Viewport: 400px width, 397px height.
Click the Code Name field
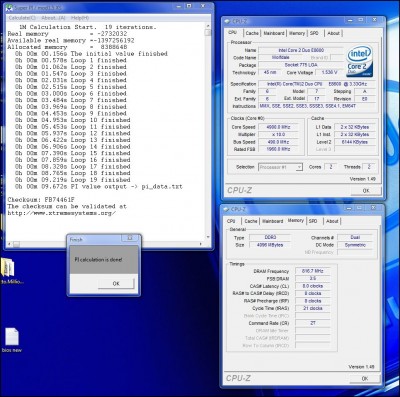coord(280,57)
